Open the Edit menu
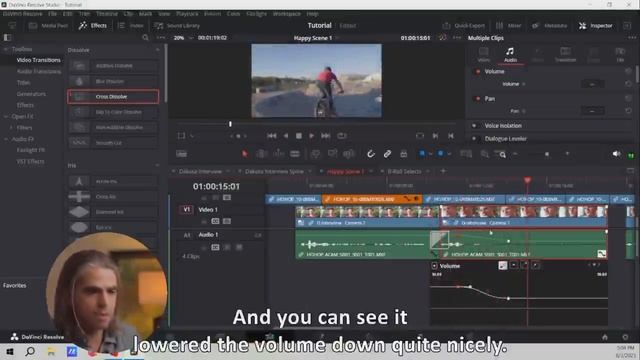This screenshot has width=640, height=360. click(67, 13)
